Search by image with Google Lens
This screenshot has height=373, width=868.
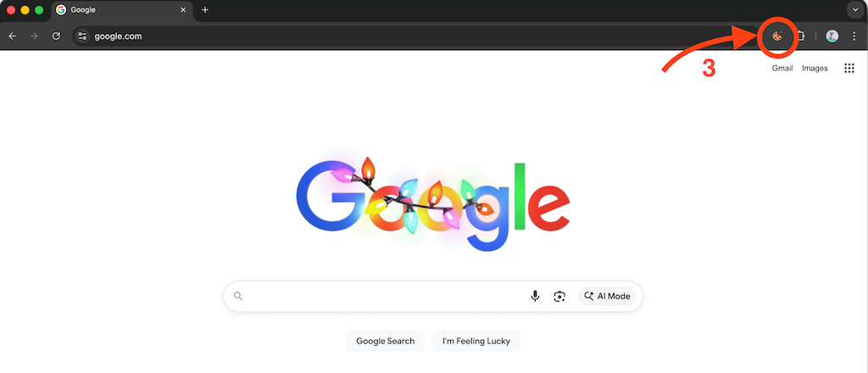click(x=559, y=297)
